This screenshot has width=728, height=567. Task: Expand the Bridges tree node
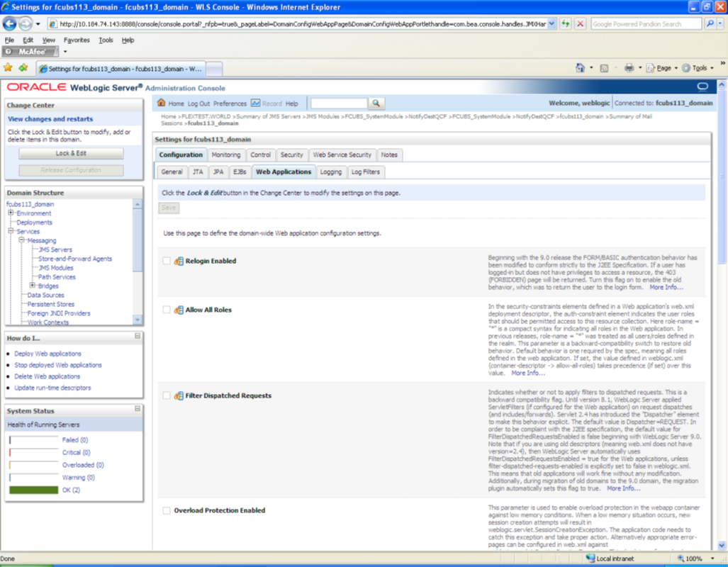pyautogui.click(x=32, y=286)
